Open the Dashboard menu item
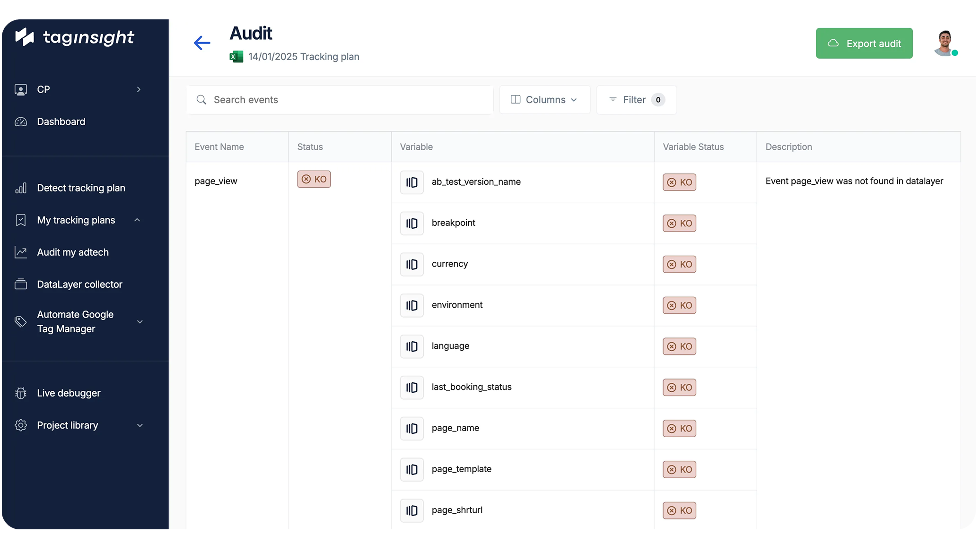 pyautogui.click(x=61, y=121)
